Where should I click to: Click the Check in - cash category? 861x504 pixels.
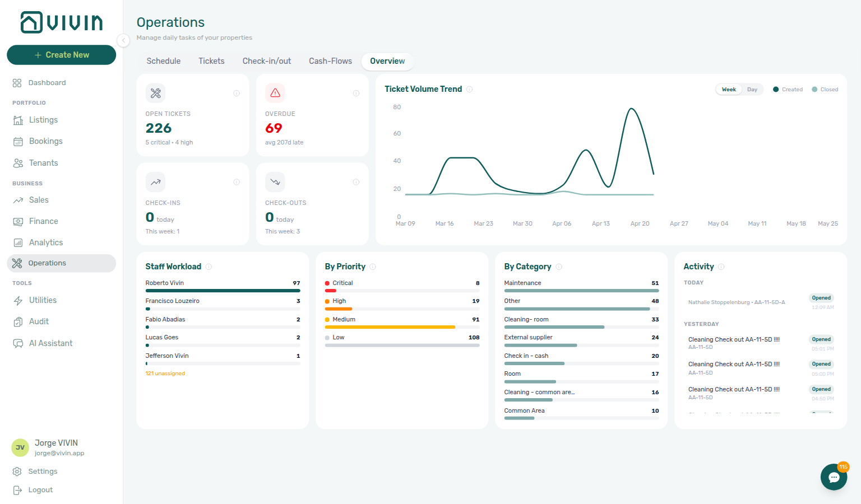click(582, 360)
